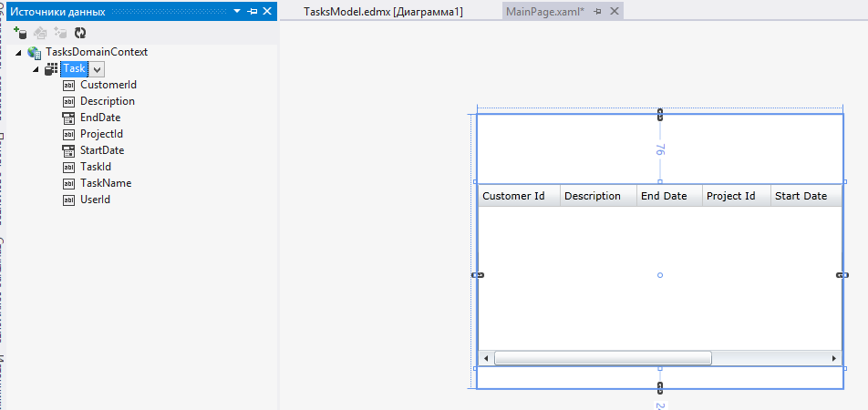Click the DataGrid scroll left arrow

(486, 358)
